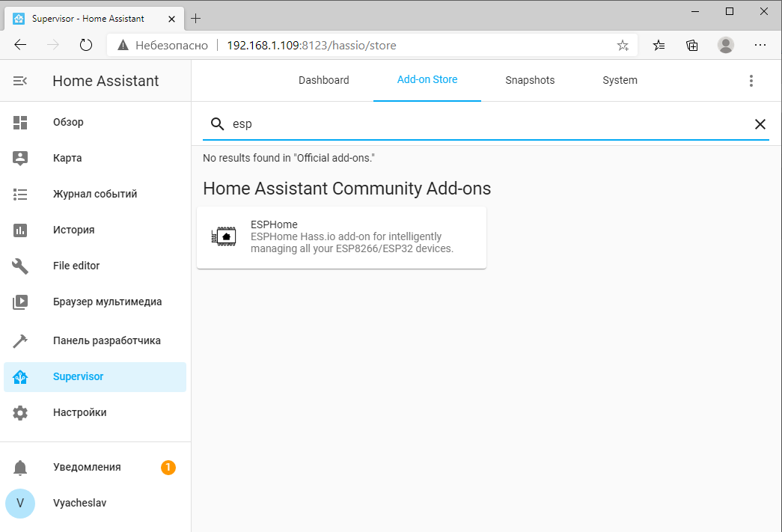Viewport: 782px width, 532px height.
Task: Open the browser profile avatar
Action: click(726, 45)
